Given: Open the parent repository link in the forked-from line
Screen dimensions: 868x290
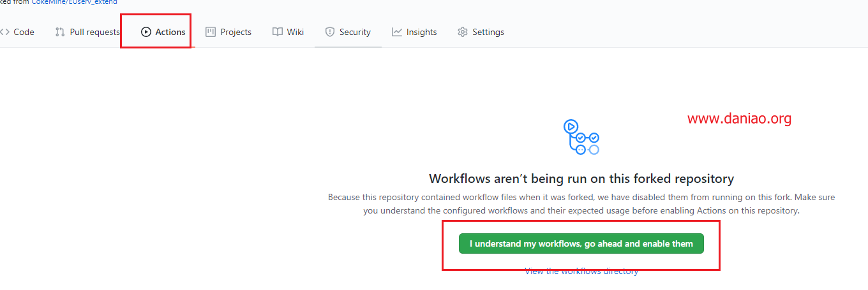Looking at the screenshot, I should tap(74, 3).
